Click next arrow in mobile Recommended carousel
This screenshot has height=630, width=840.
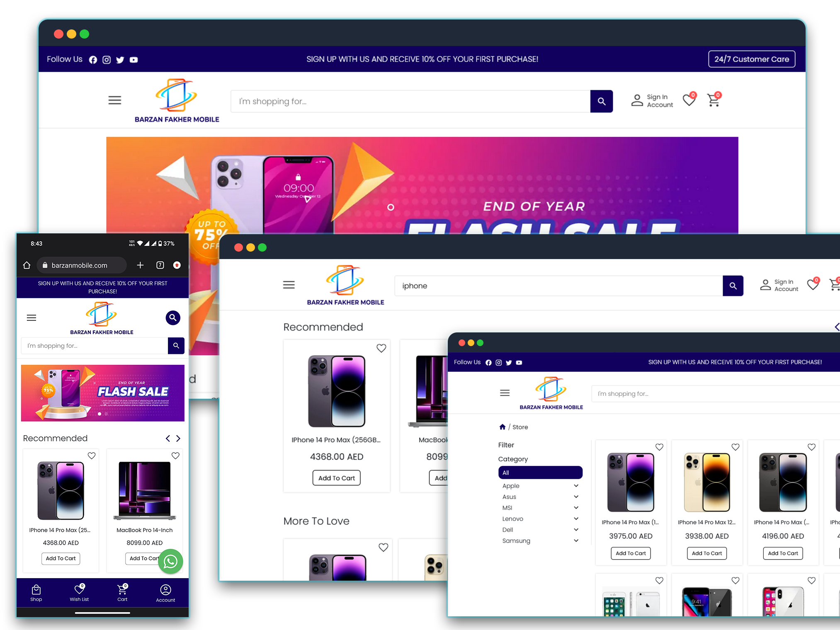(178, 439)
